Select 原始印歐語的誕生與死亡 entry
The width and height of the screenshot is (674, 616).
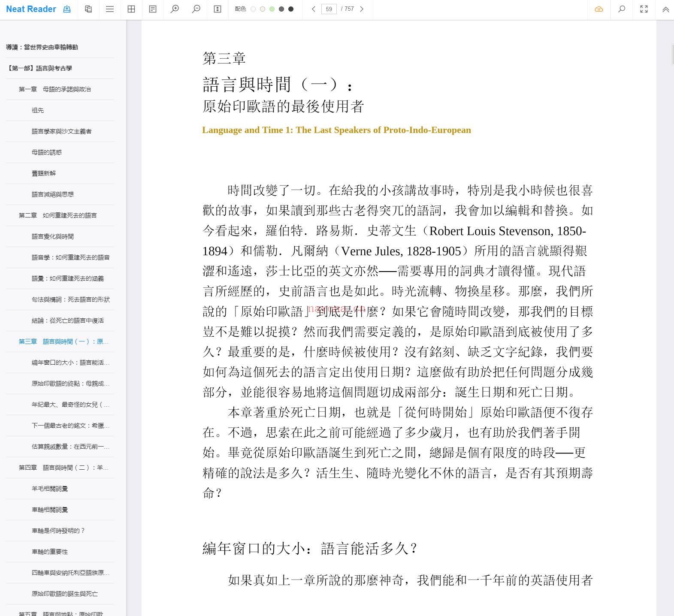65,594
